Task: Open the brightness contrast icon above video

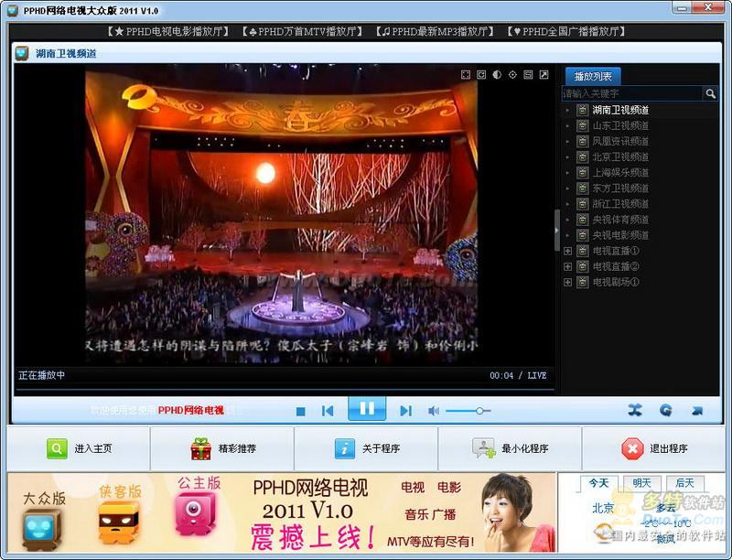Action: pyautogui.click(x=497, y=75)
